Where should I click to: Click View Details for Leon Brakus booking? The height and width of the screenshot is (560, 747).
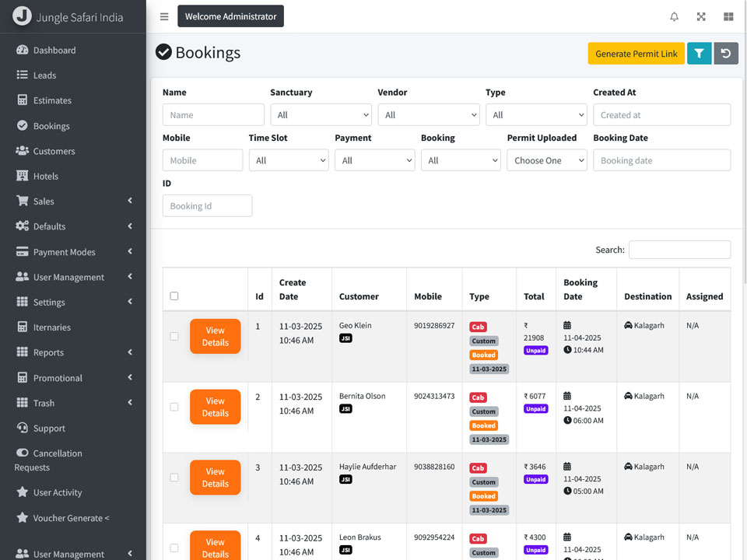click(x=216, y=546)
